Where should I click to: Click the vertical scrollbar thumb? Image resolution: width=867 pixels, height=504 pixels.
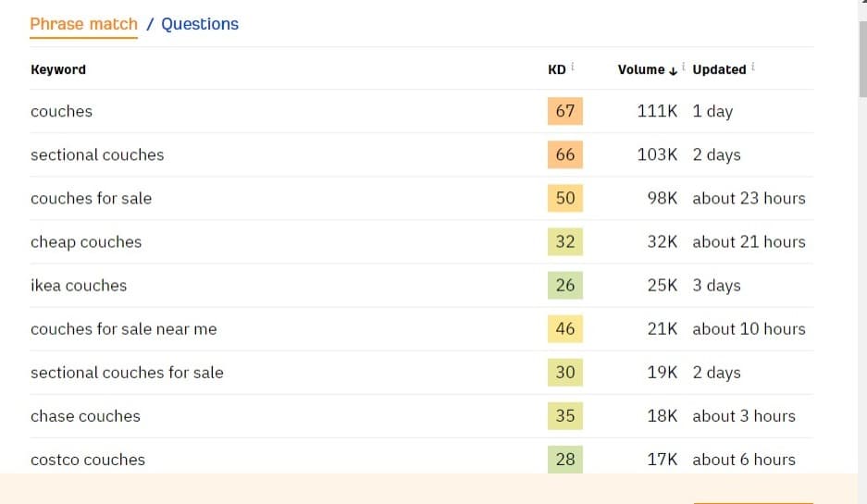[x=862, y=59]
